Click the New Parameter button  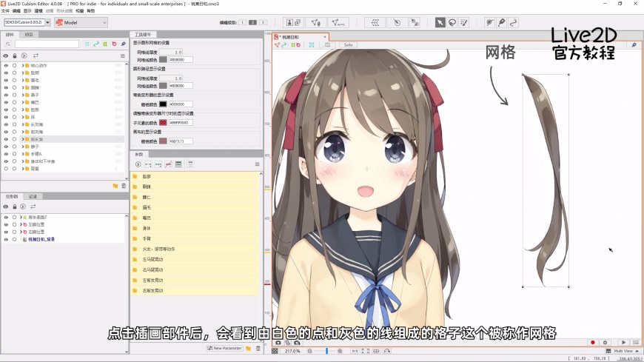coord(225,348)
